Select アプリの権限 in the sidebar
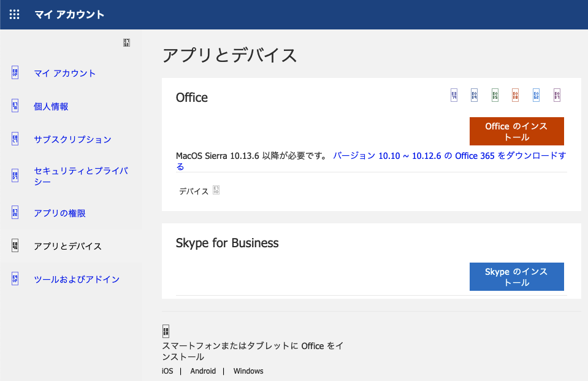 tap(59, 214)
